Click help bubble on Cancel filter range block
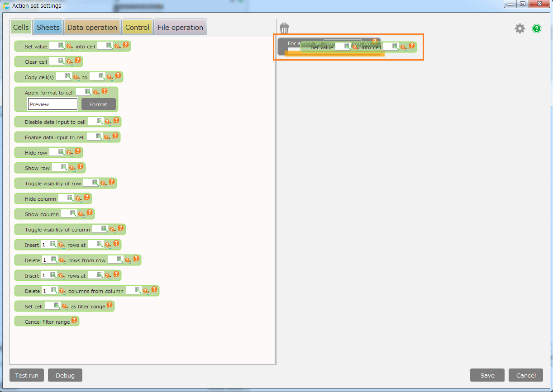Viewport: 553px width, 392px height. pos(74,320)
